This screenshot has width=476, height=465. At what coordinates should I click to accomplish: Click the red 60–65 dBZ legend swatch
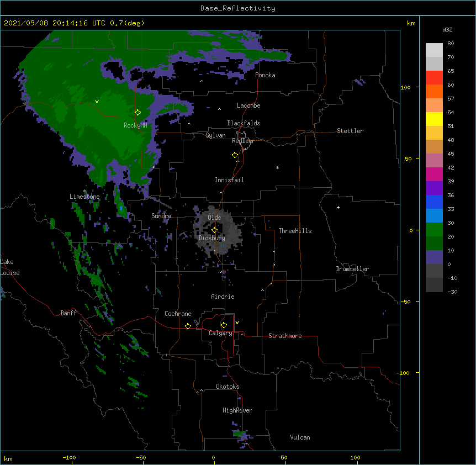coord(434,78)
